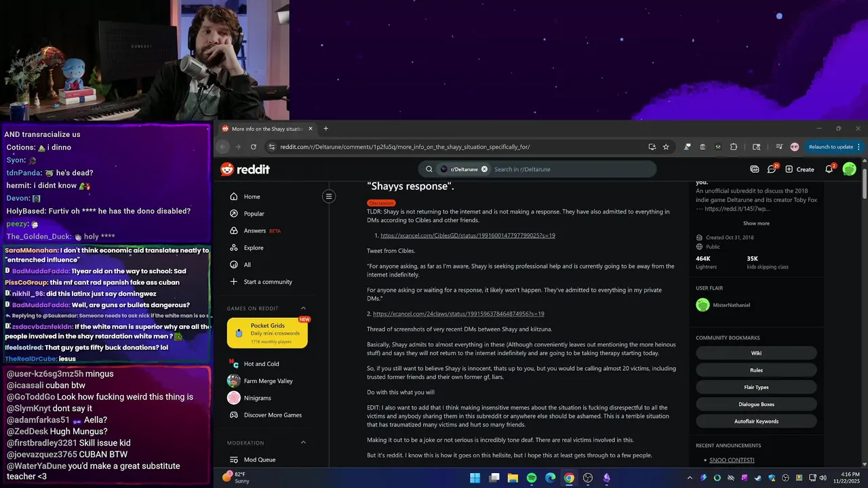
Task: Click the Reddit advertise AD icon
Action: (754, 169)
